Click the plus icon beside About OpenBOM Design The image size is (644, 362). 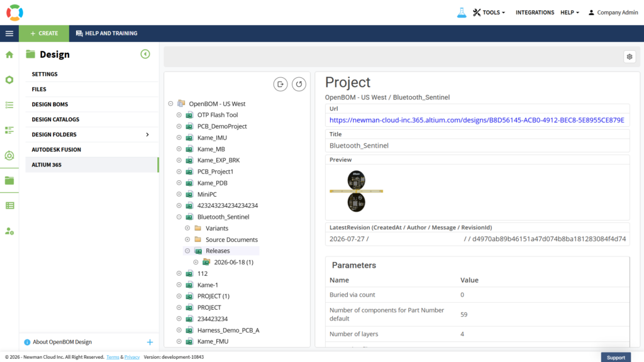pos(150,342)
